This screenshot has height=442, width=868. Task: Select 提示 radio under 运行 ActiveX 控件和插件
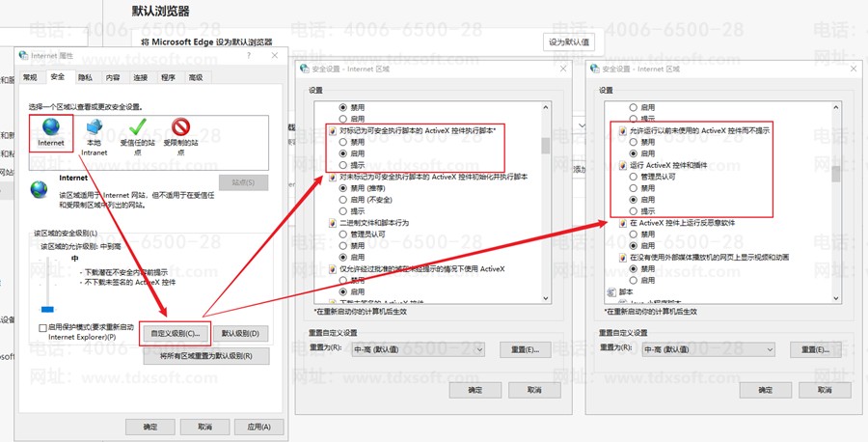click(634, 210)
